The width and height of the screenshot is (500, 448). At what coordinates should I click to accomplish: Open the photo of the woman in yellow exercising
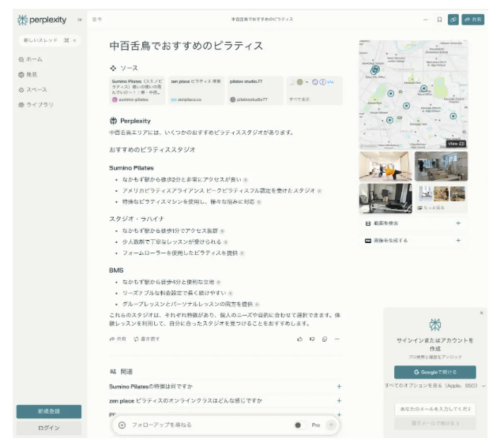[x=385, y=166]
